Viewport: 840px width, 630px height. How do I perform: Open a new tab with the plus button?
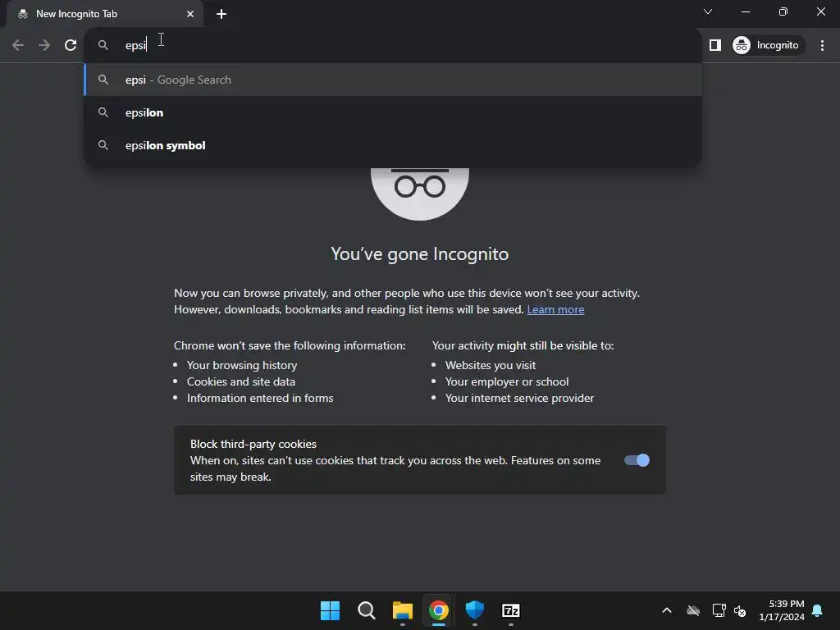[221, 14]
